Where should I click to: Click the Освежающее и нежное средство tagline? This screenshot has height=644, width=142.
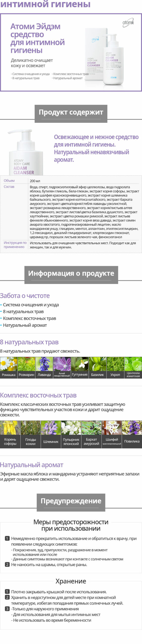[x=96, y=148]
